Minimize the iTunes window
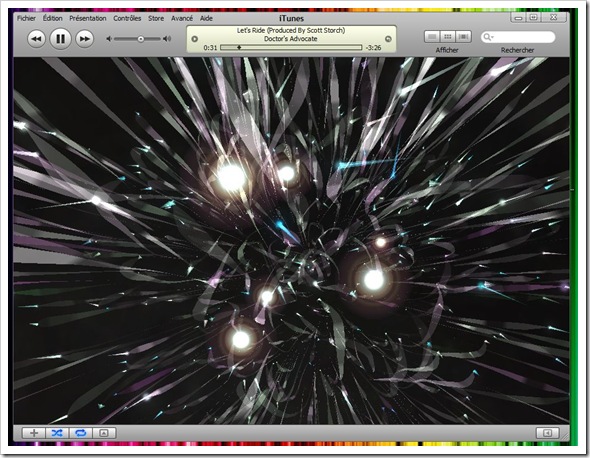Image resolution: width=590 pixels, height=458 pixels. tap(519, 17)
